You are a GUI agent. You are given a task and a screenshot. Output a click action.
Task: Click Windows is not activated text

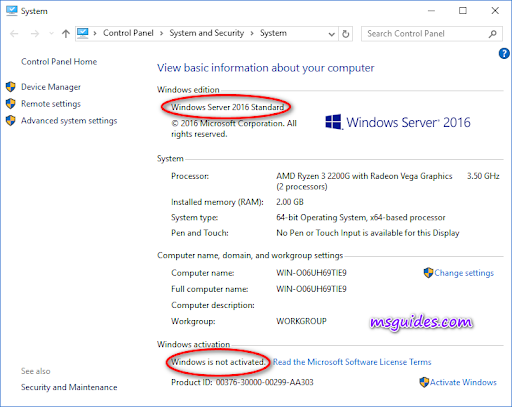pyautogui.click(x=218, y=362)
